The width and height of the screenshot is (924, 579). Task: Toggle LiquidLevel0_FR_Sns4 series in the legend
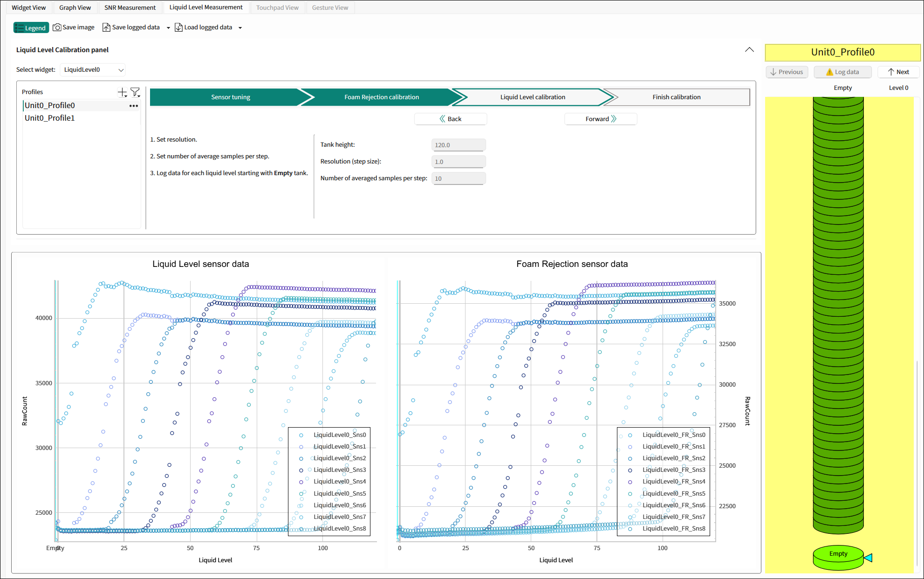[x=673, y=482]
